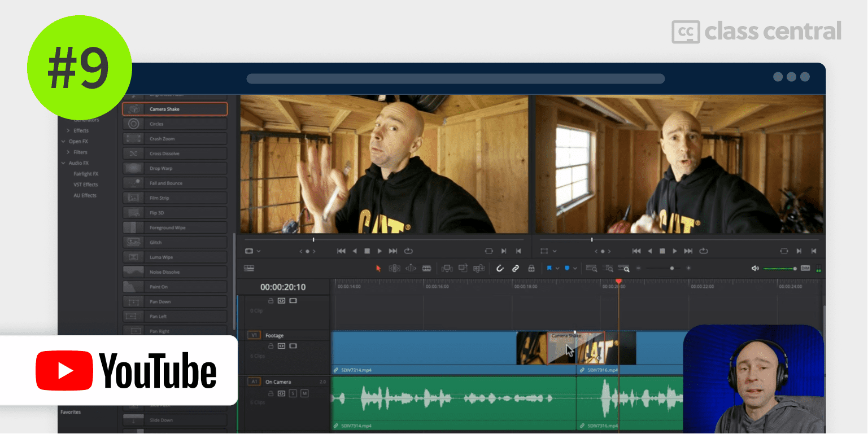The height and width of the screenshot is (434, 868).
Task: Open the marker color dropdown arrow
Action: tap(575, 269)
